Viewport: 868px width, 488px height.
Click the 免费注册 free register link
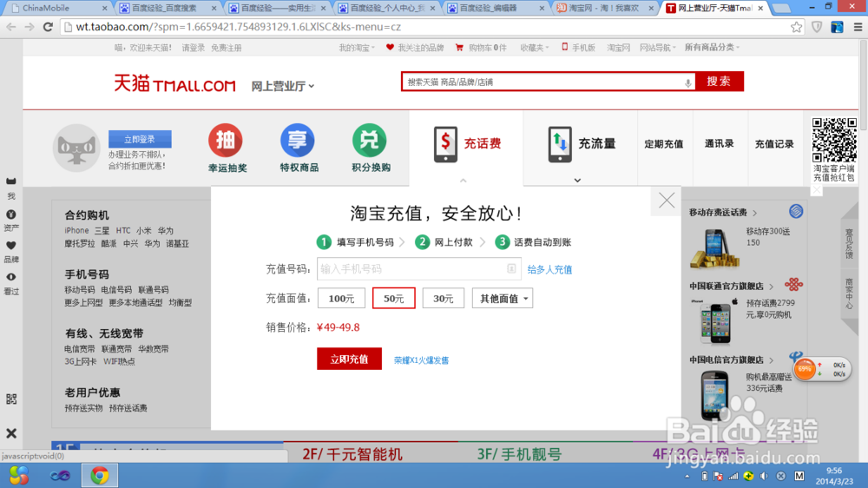(x=227, y=48)
